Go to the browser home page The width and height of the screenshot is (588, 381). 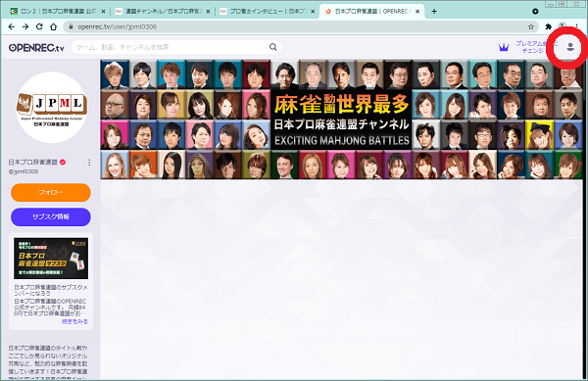[53, 26]
